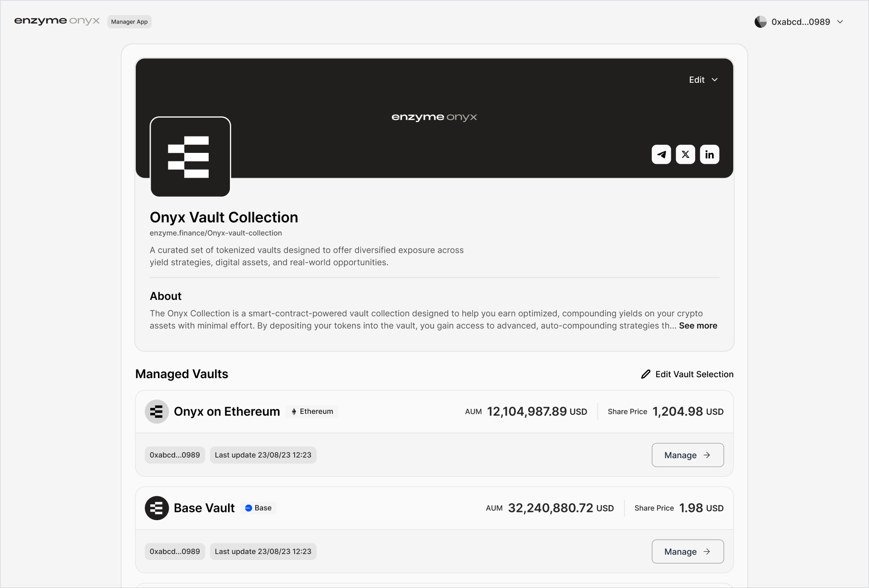The image size is (869, 588).
Task: Click the 0xabcd...0989 address chip under Onyx on Ethereum
Action: pyautogui.click(x=175, y=455)
